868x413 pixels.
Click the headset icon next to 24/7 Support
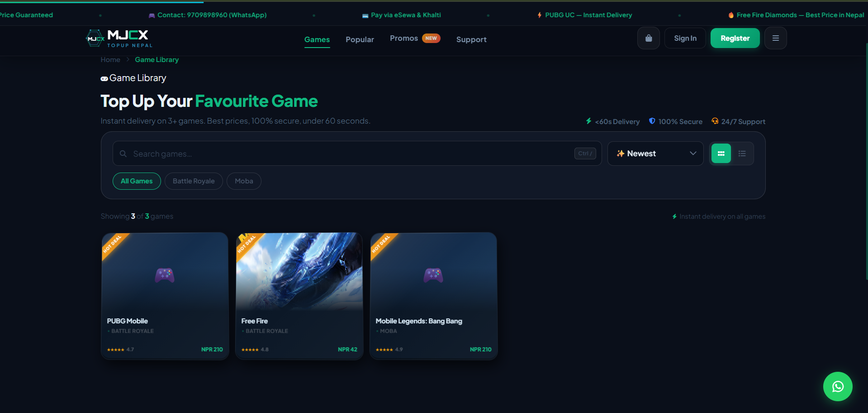pyautogui.click(x=715, y=121)
